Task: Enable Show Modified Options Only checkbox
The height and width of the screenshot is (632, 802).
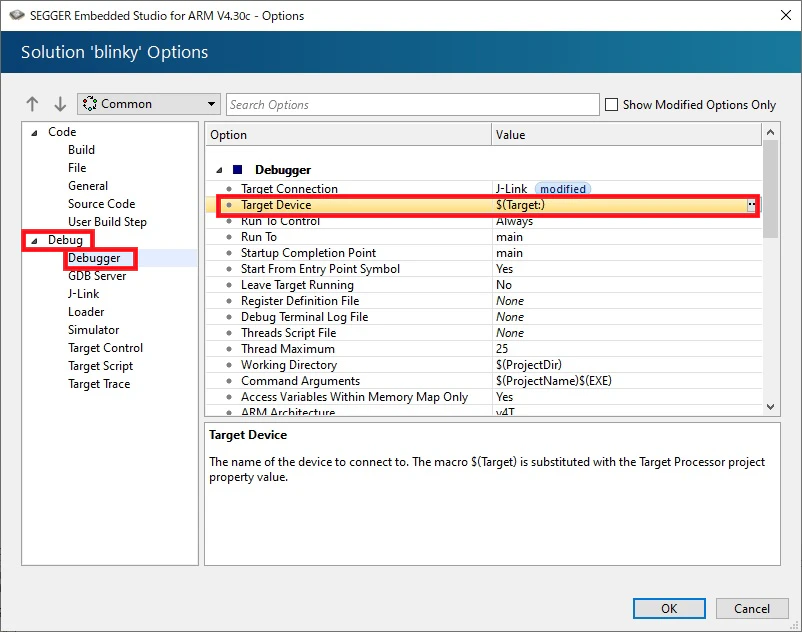Action: 611,104
